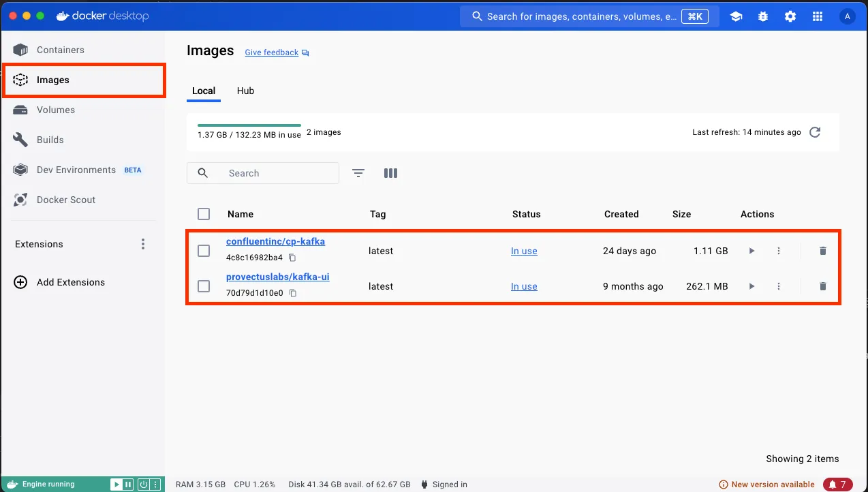
Task: Click In use status for confluentinc/cp-kafka
Action: [524, 251]
